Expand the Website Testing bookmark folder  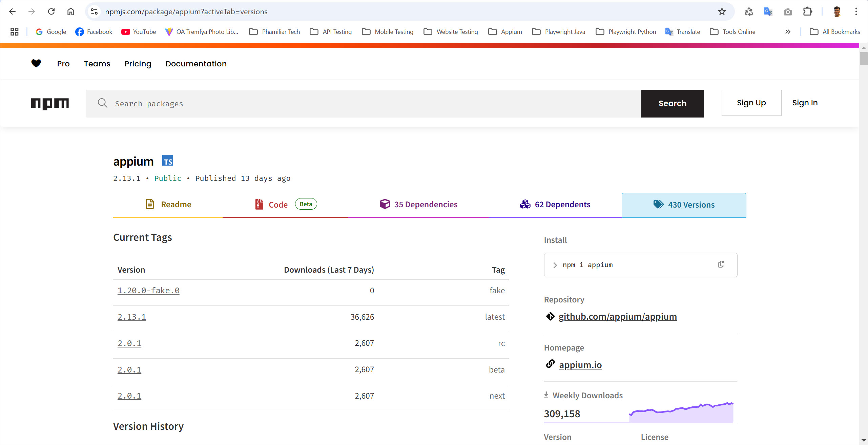tap(451, 31)
